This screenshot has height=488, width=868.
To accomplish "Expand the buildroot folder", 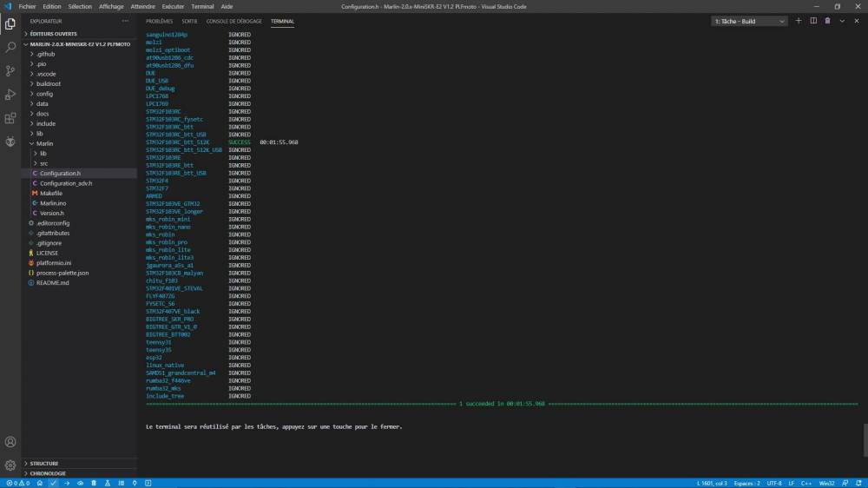I will tap(79, 83).
